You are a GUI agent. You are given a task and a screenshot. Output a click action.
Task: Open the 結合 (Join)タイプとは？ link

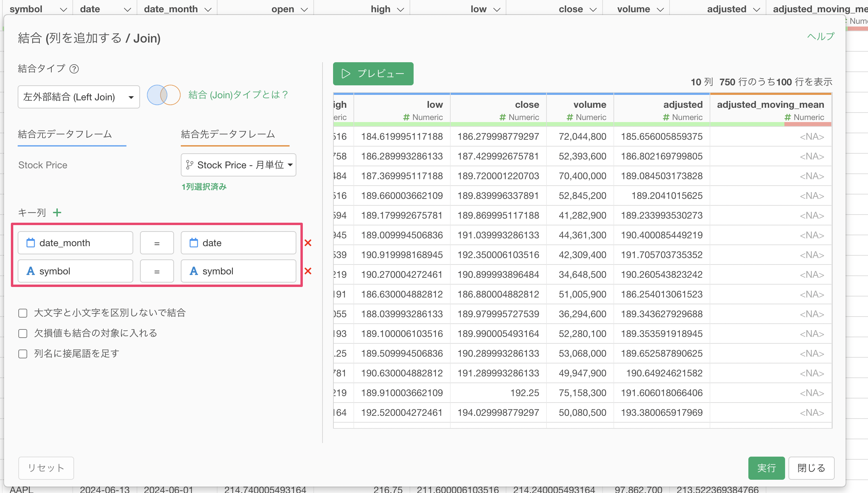238,95
